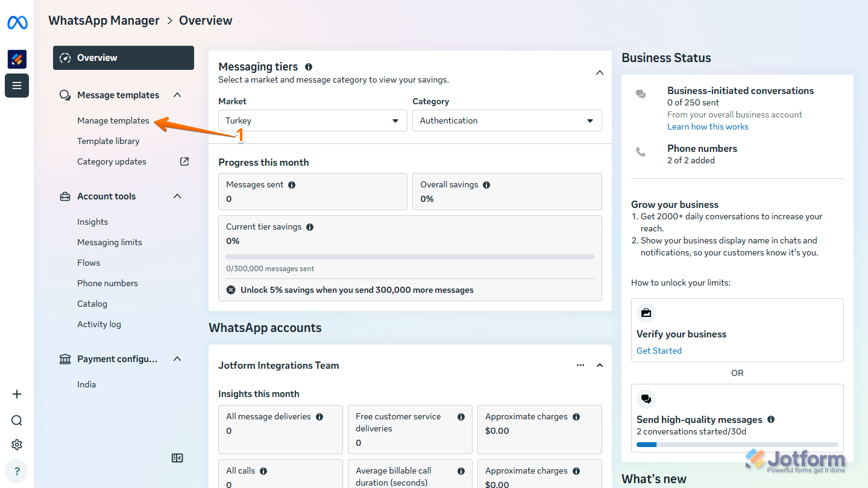The width and height of the screenshot is (868, 488).
Task: Click the Send high-quality messages info icon
Action: click(x=771, y=419)
